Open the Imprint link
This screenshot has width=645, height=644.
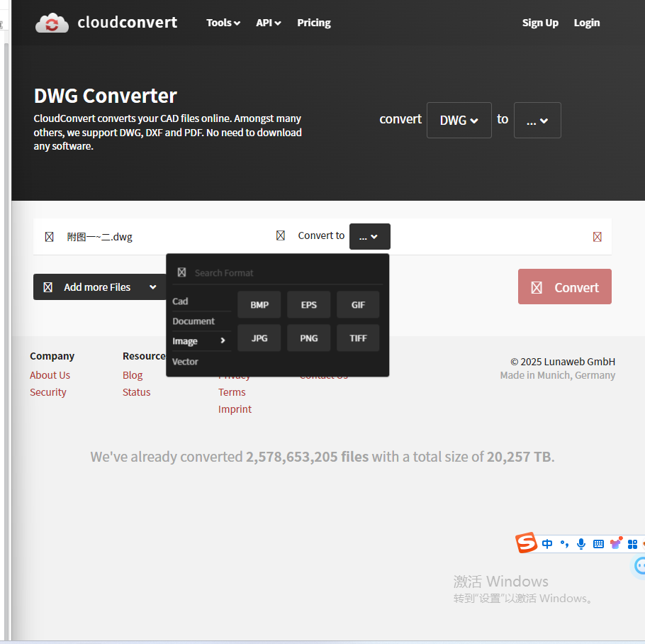pyautogui.click(x=235, y=409)
